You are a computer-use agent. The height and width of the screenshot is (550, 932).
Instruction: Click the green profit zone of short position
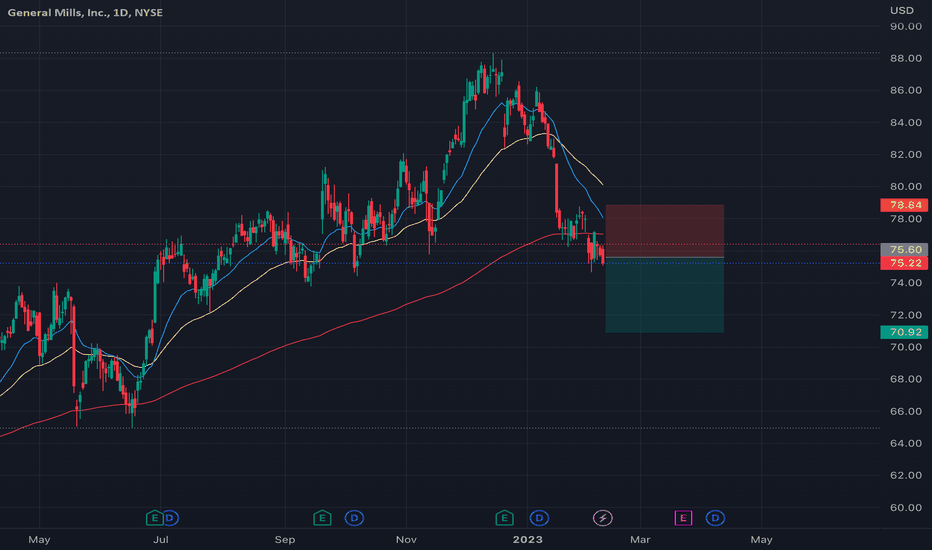pos(665,295)
